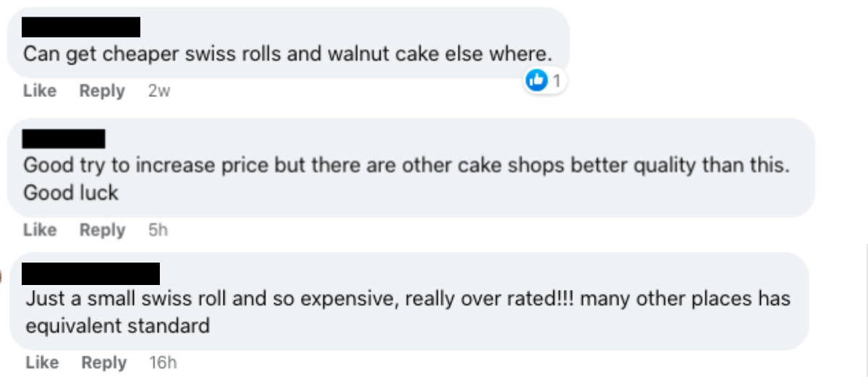Like the 'Good try to increase price' comment
This screenshot has height=387, width=868.
click(x=40, y=230)
